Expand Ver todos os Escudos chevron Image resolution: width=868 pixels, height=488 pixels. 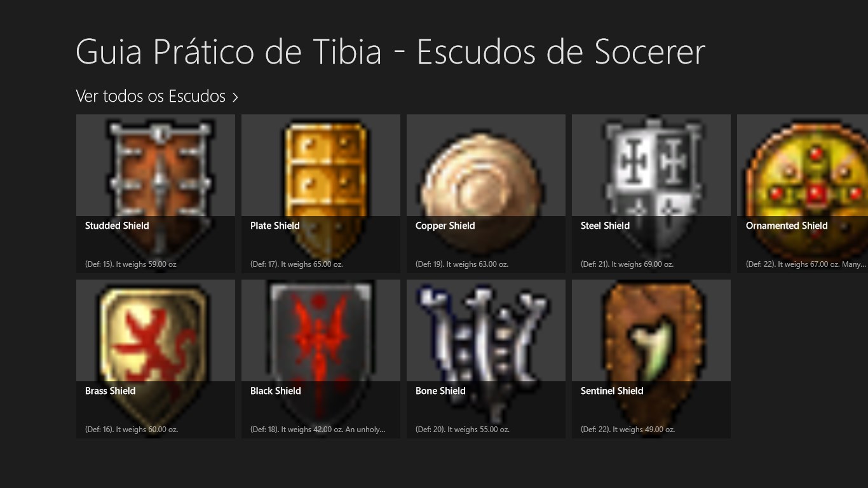[x=235, y=97]
